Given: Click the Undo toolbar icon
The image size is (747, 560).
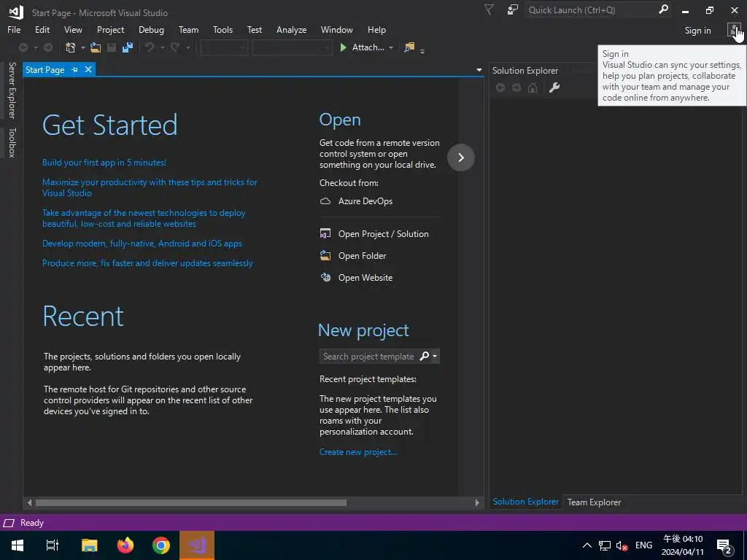Looking at the screenshot, I should 150,47.
